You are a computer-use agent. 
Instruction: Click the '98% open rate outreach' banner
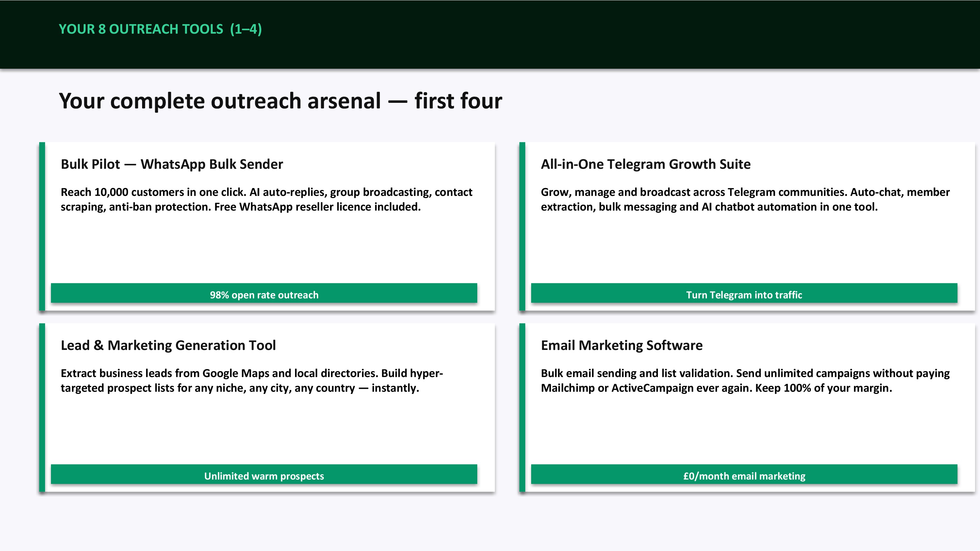(264, 293)
